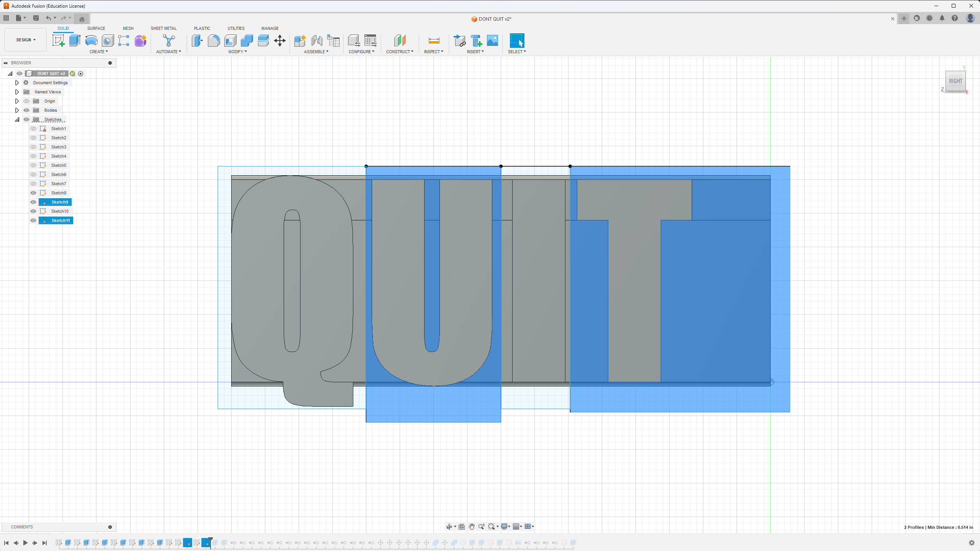Select the New Component tool

pos(300,41)
